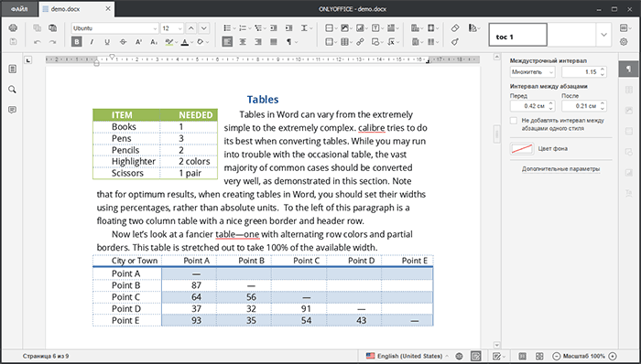Viewport: 641px width, 364px height.
Task: Open image settings in right sidebar
Action: [629, 110]
